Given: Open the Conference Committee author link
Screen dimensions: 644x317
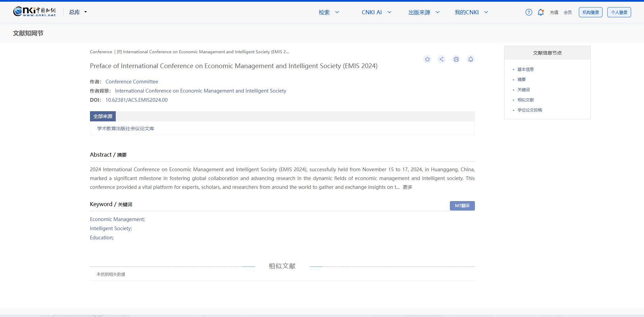Looking at the screenshot, I should [132, 82].
